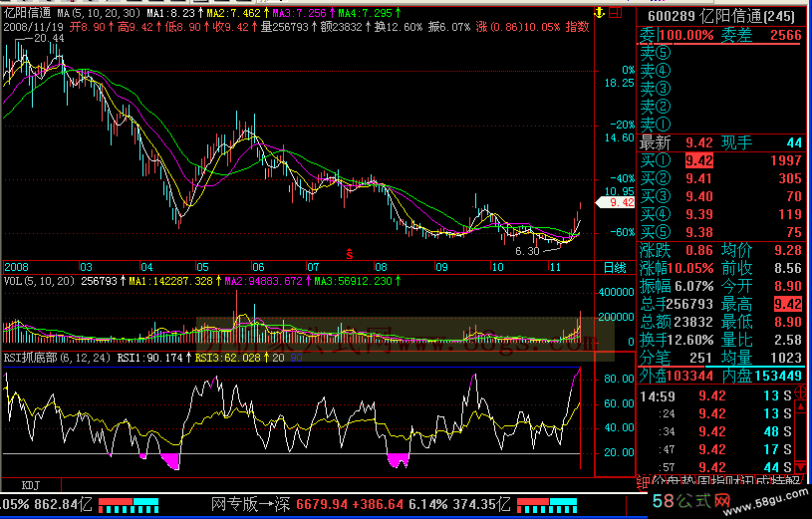The height and width of the screenshot is (519, 812).
Task: Click the 涨幅 value 10.05%
Action: tap(690, 268)
